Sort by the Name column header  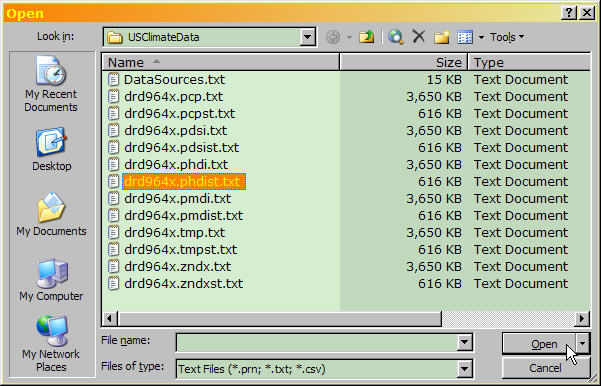click(x=221, y=62)
